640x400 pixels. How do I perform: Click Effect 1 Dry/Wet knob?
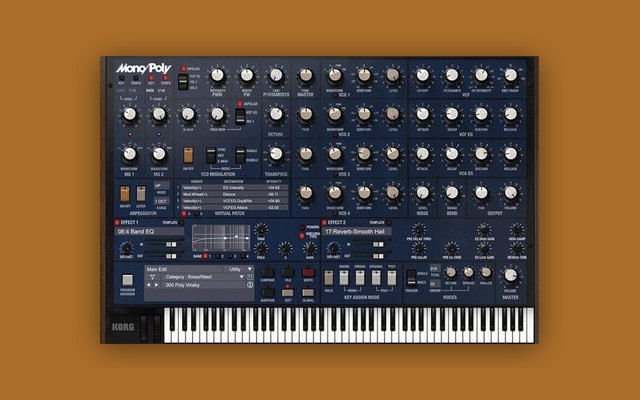(127, 248)
